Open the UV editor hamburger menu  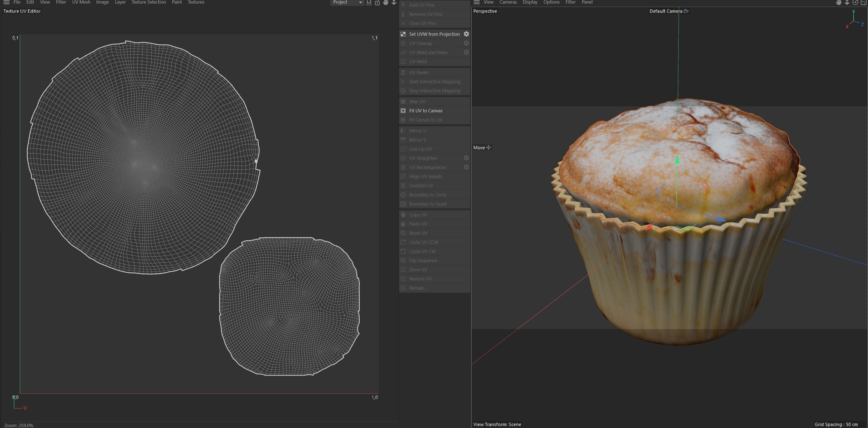click(6, 2)
